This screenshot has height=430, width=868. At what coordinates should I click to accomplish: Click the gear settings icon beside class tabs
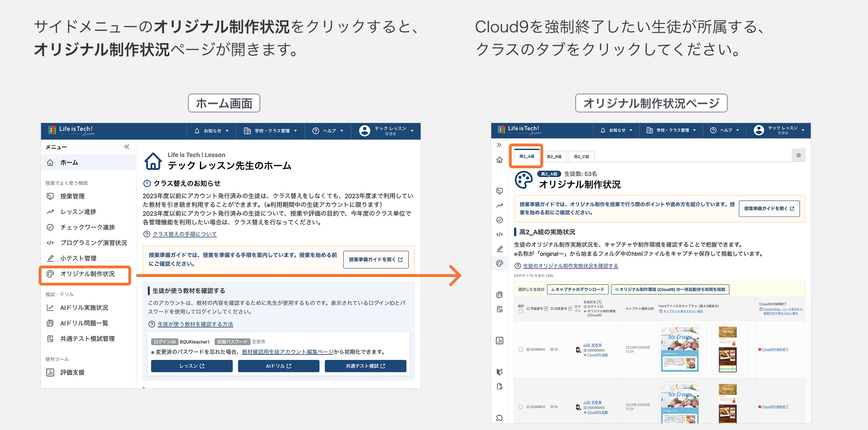coord(798,155)
